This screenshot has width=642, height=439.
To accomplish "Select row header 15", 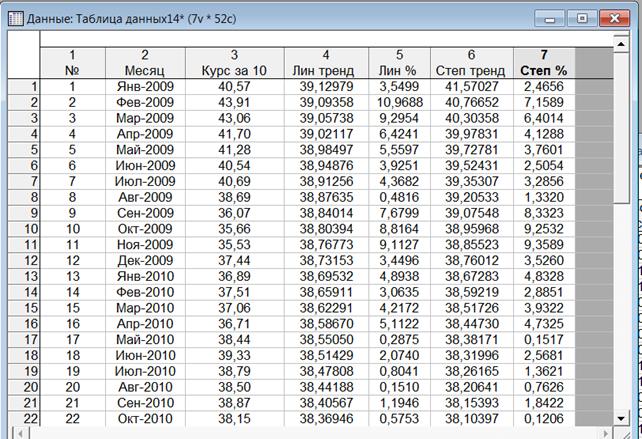I will [x=24, y=308].
